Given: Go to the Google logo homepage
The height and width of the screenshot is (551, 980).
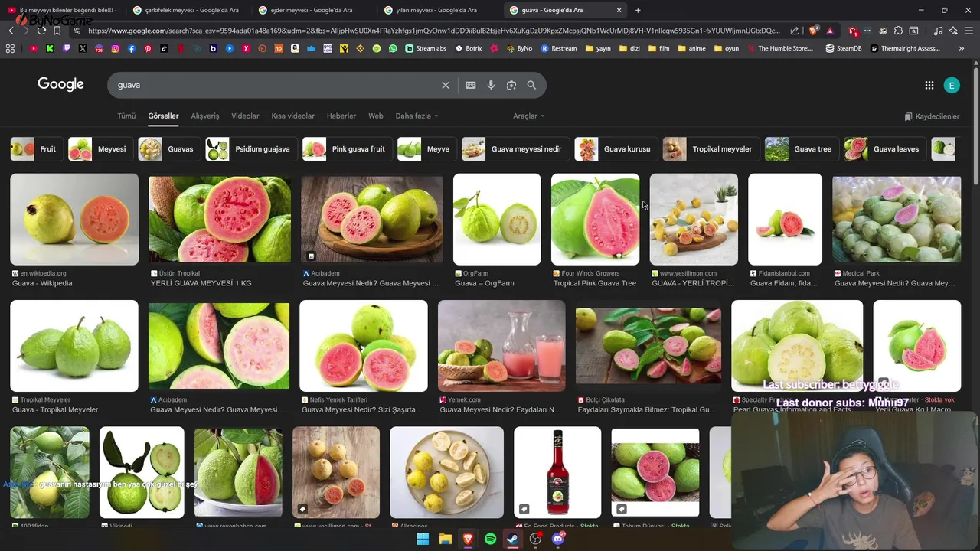Looking at the screenshot, I should click(x=60, y=84).
